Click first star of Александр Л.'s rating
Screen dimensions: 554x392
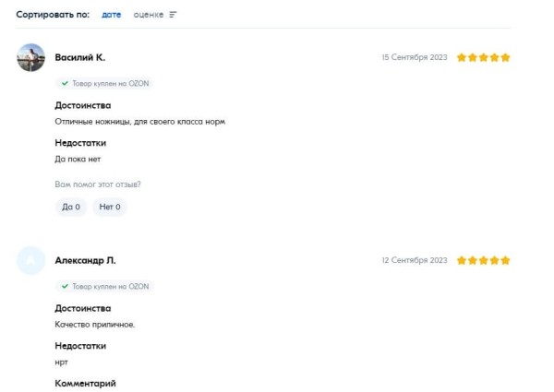click(462, 260)
